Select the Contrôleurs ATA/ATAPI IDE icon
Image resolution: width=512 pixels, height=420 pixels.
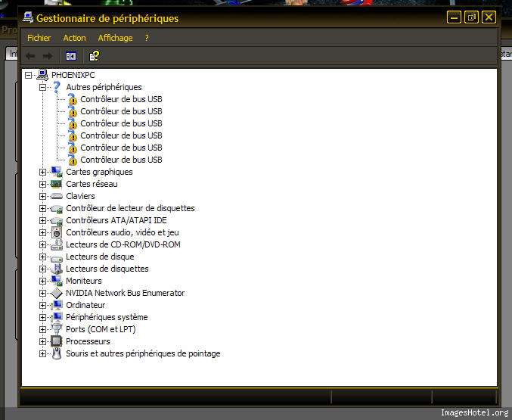[x=57, y=221]
